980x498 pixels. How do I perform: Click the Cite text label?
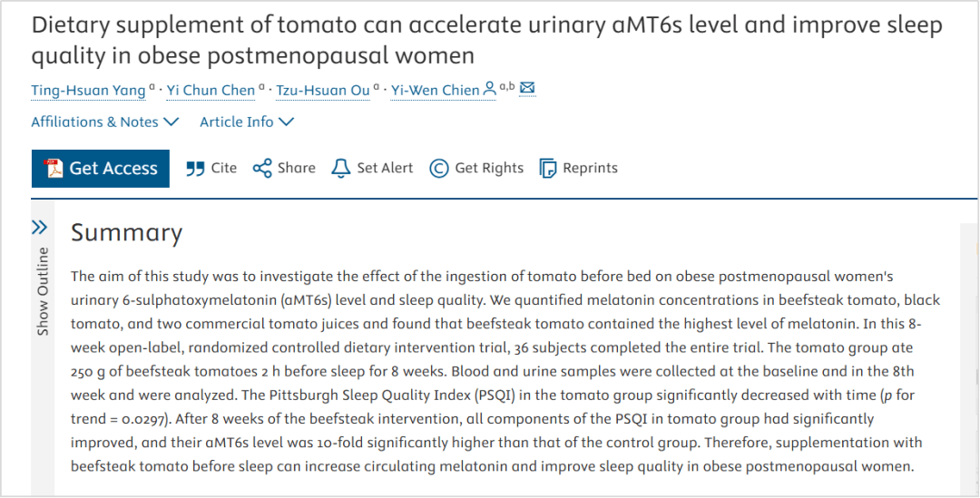tap(223, 168)
